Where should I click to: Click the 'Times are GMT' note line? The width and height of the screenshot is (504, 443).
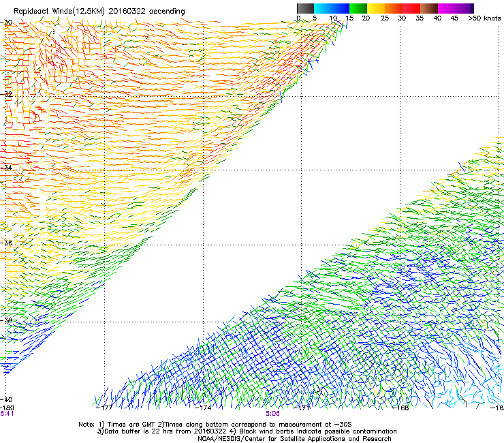click(215, 425)
